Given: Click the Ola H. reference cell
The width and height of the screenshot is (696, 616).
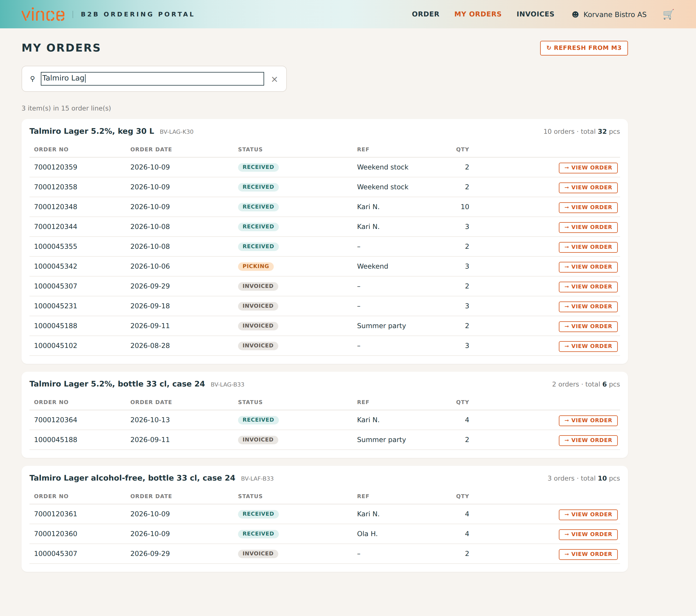Looking at the screenshot, I should pyautogui.click(x=367, y=534).
